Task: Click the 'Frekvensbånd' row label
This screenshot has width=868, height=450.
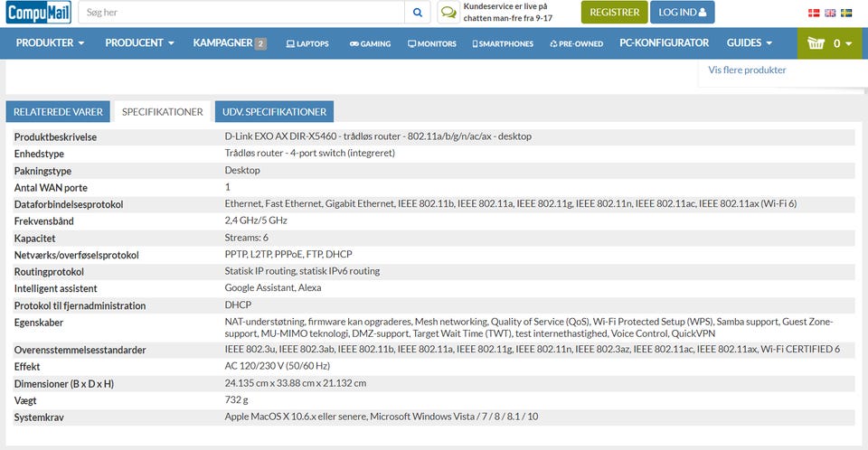Action: click(x=43, y=220)
